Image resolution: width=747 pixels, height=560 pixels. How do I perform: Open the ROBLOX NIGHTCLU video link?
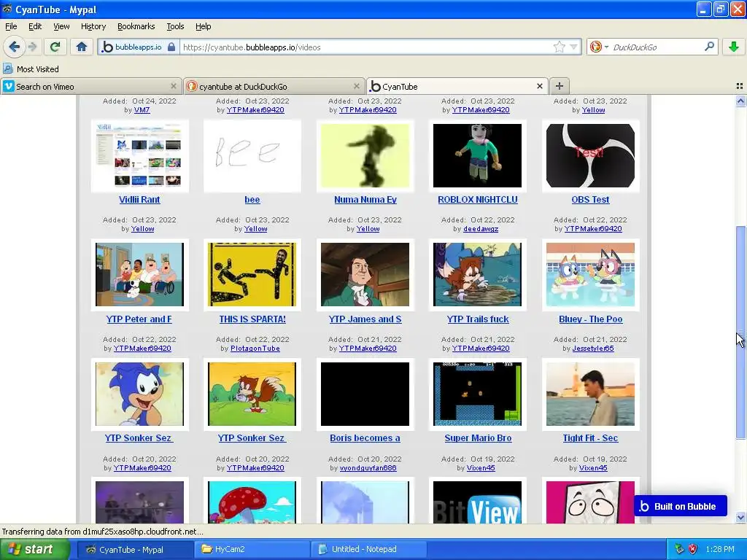[x=477, y=200]
